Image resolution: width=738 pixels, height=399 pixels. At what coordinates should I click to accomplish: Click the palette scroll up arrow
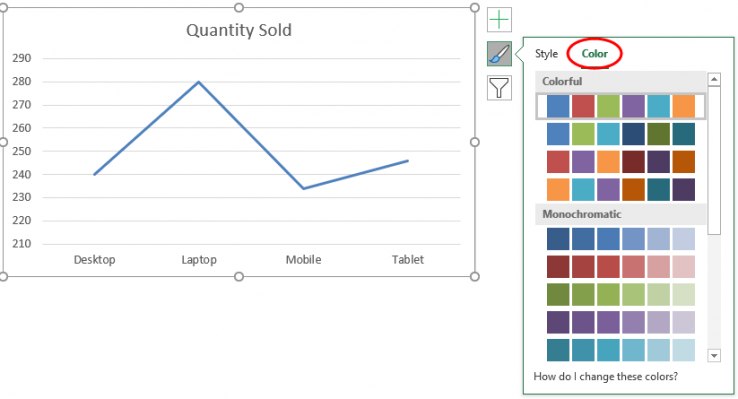[714, 79]
